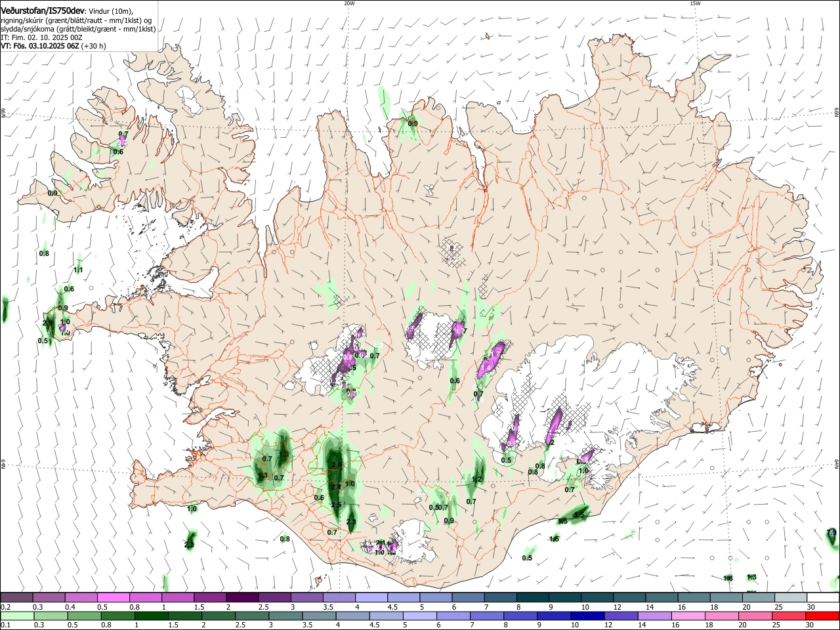Pick the darkest purple snow legend swatch labeled 2
The width and height of the screenshot is (840, 630).
click(x=241, y=598)
